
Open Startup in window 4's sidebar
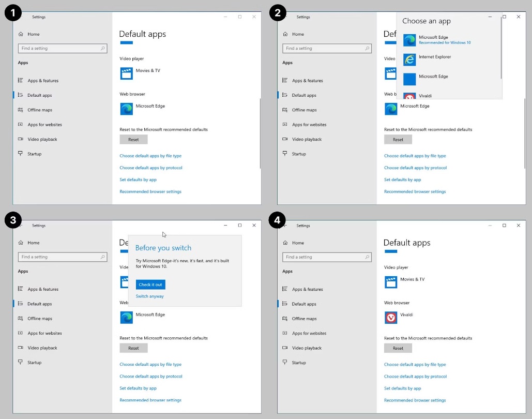click(x=298, y=363)
